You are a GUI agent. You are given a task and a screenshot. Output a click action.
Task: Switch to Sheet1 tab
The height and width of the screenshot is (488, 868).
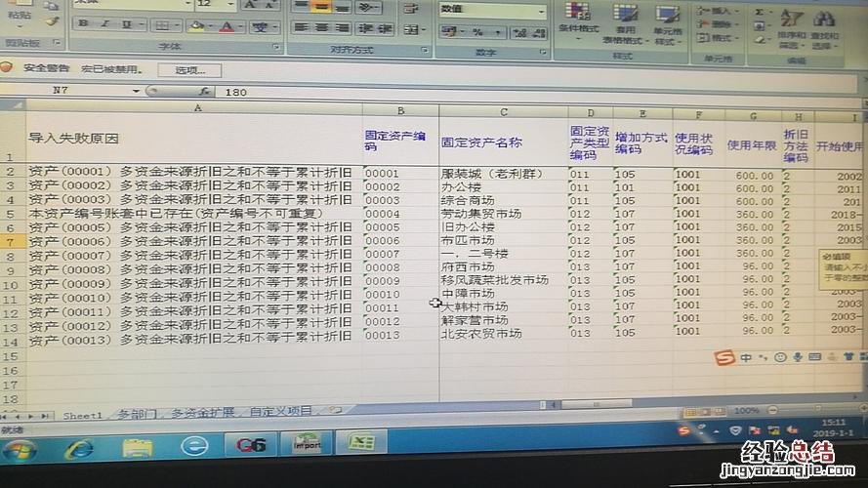coord(82,415)
